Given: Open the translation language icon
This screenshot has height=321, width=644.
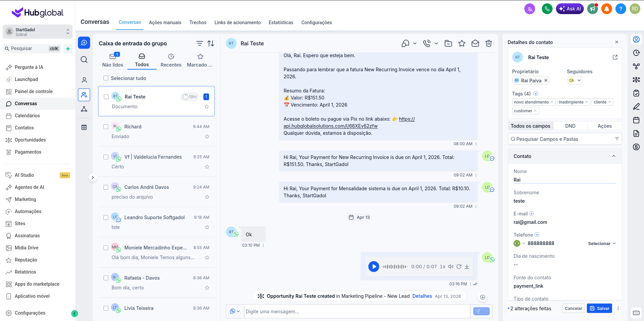Looking at the screenshot, I should click(x=530, y=9).
